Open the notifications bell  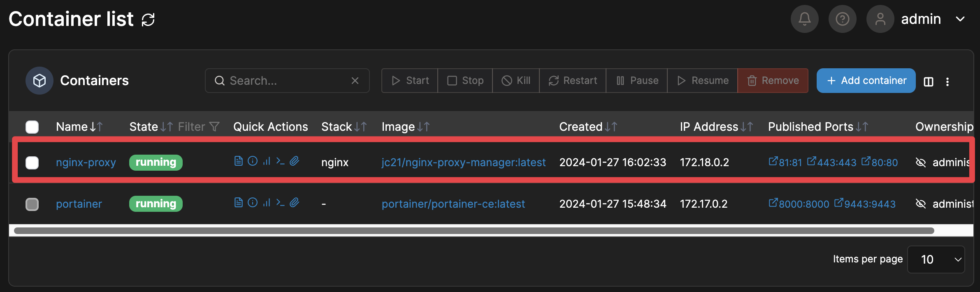point(804,19)
